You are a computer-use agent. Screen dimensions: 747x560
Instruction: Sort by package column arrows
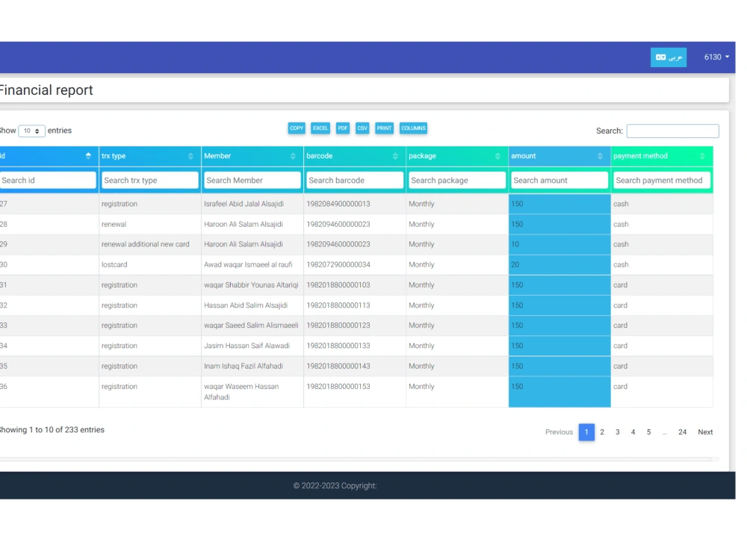pyautogui.click(x=498, y=156)
